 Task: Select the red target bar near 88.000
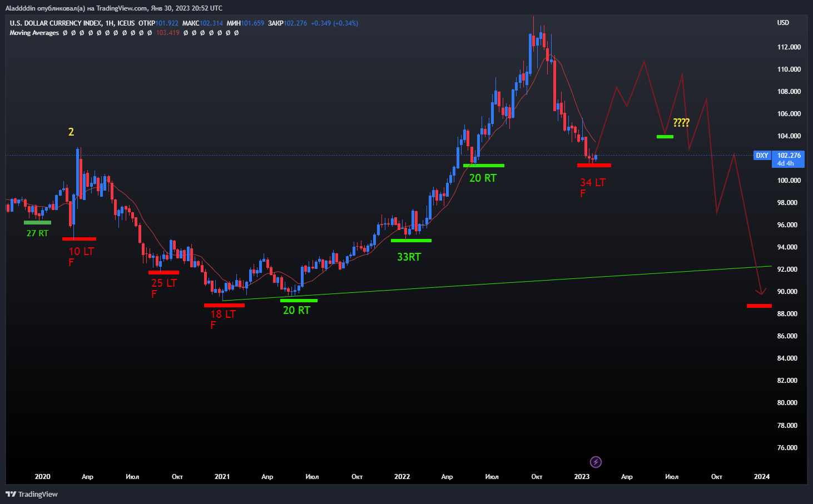click(759, 306)
